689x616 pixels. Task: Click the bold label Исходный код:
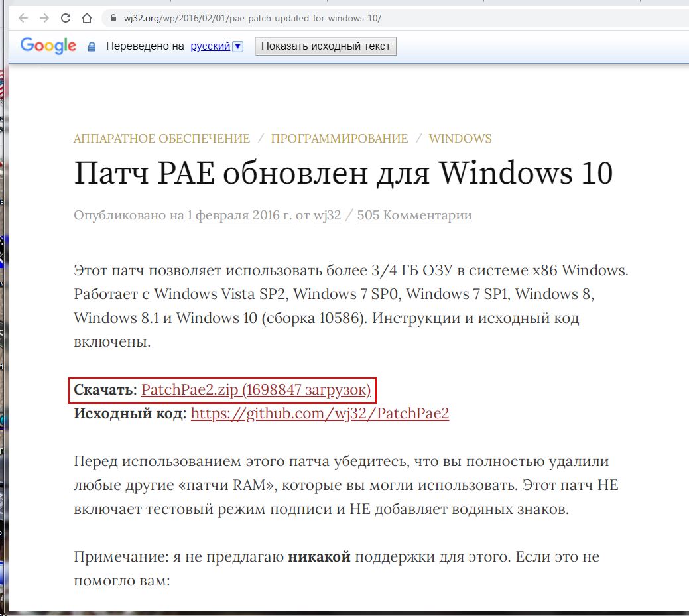[x=130, y=414]
